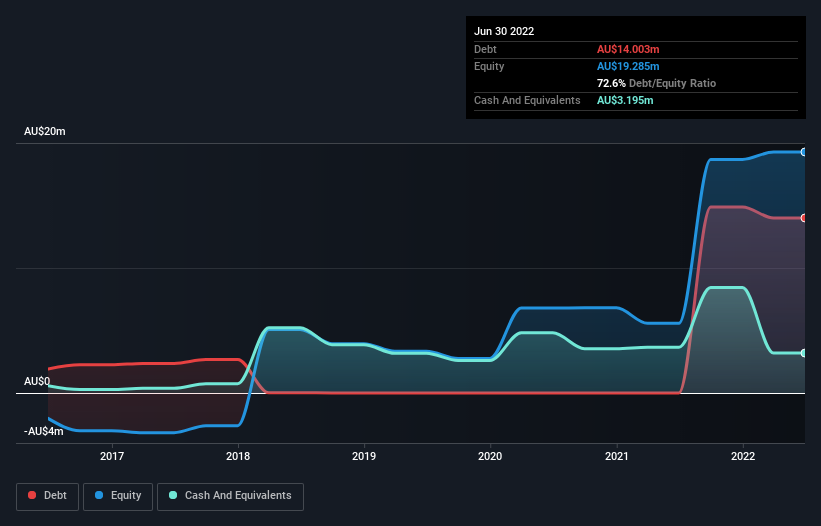Click the 72.6% Debt/Equity Ratio text
Screen dimensions: 821x526
click(656, 83)
